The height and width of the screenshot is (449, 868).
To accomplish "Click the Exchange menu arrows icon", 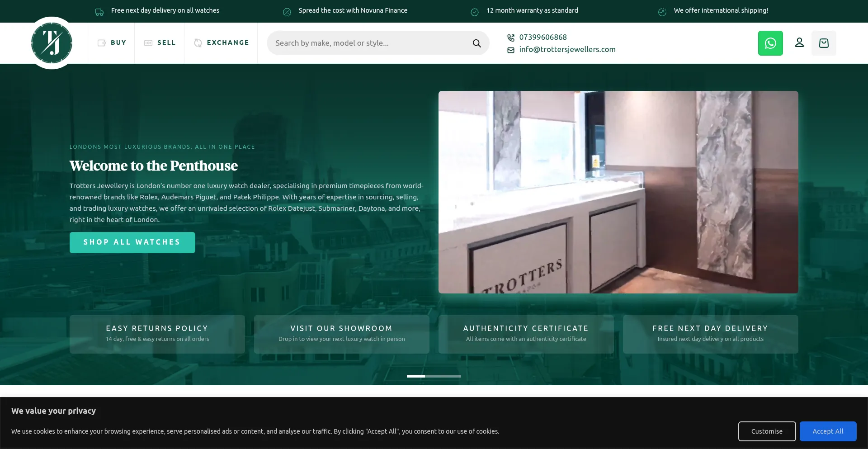I will click(198, 43).
